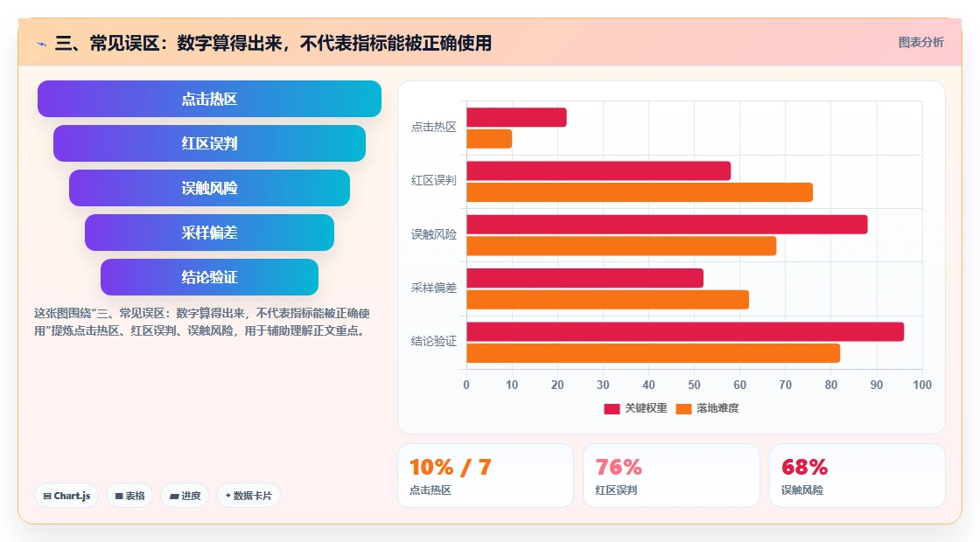The image size is (980, 542).
Task: Click the 76% data card value
Action: tap(619, 467)
